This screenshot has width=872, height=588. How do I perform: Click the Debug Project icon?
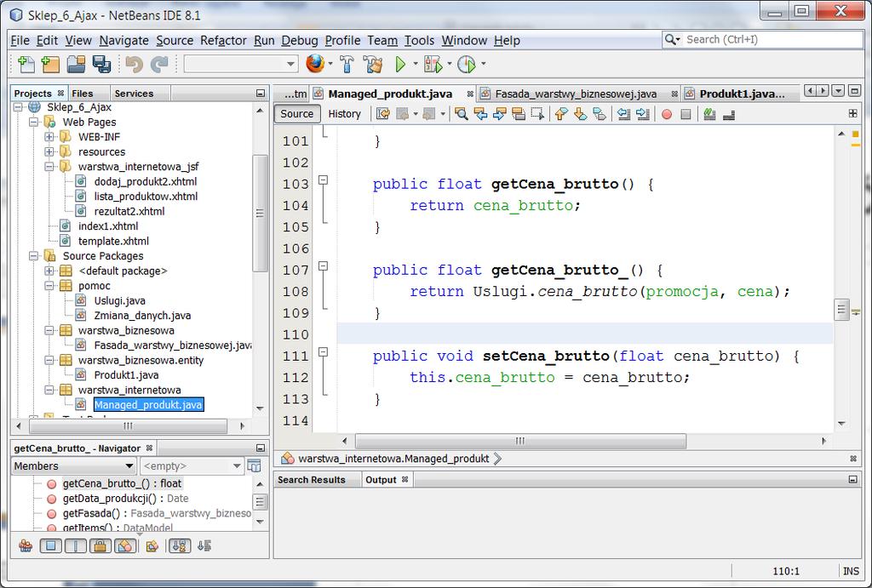tap(433, 65)
